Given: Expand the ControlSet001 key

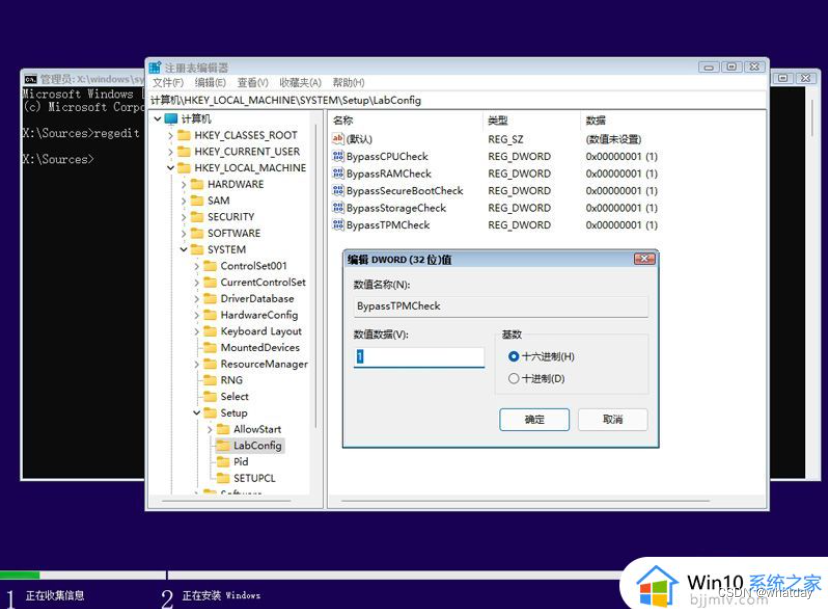Looking at the screenshot, I should pyautogui.click(x=196, y=267).
